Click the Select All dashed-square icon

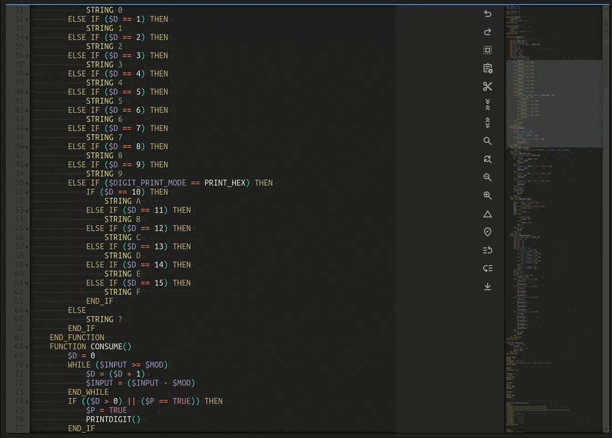pyautogui.click(x=487, y=50)
